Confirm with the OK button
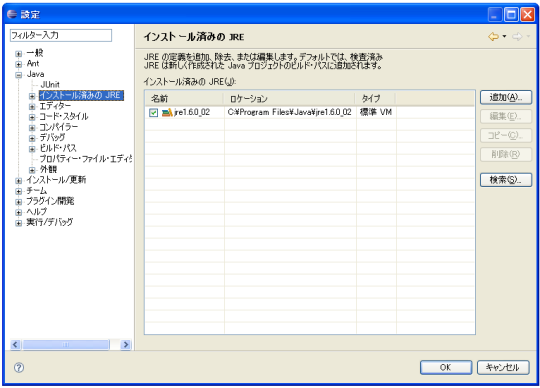The width and height of the screenshot is (540, 388). 446,368
